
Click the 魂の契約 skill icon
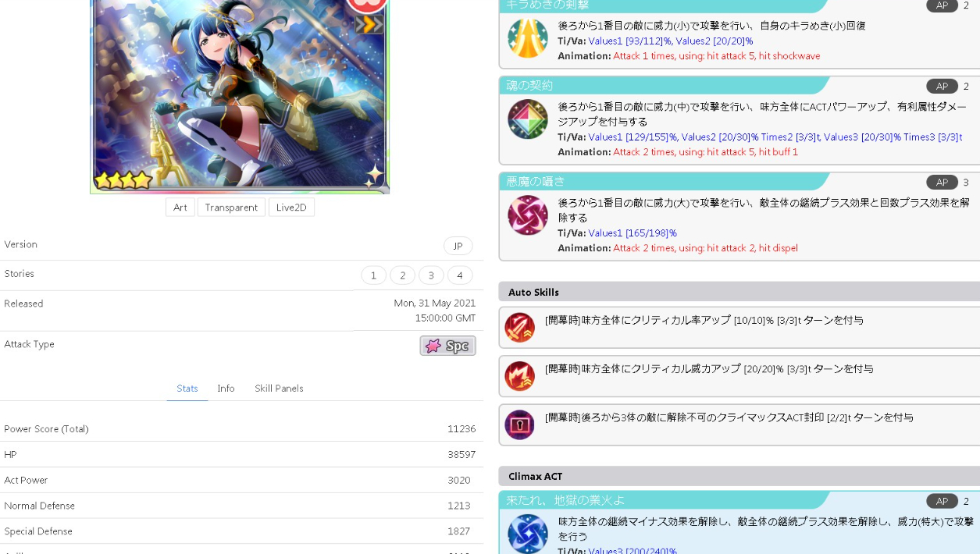(x=528, y=119)
